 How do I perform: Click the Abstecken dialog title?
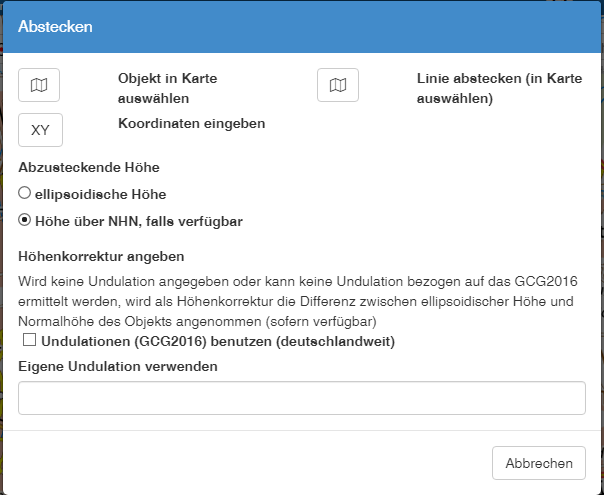point(55,27)
